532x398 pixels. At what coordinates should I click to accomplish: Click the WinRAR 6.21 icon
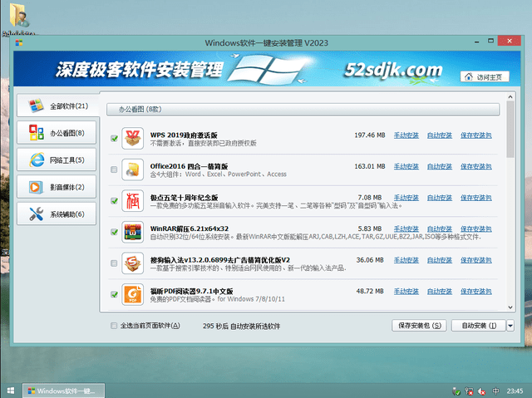point(133,232)
